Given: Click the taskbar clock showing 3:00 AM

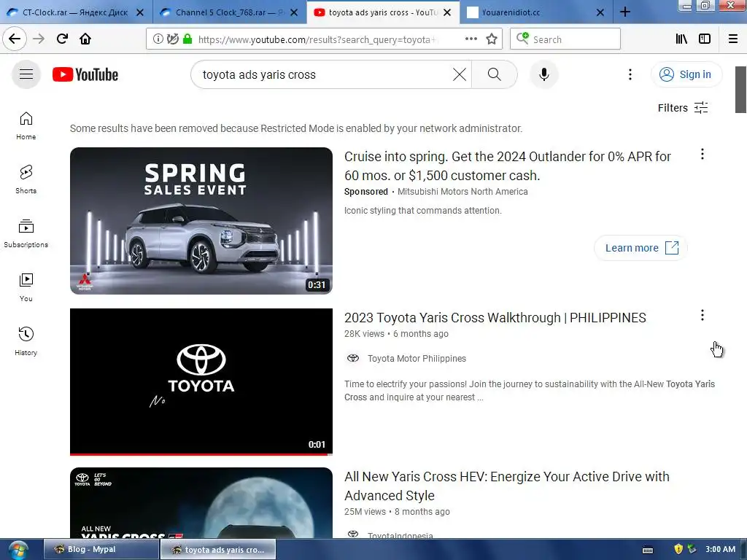Looking at the screenshot, I should pyautogui.click(x=720, y=549).
